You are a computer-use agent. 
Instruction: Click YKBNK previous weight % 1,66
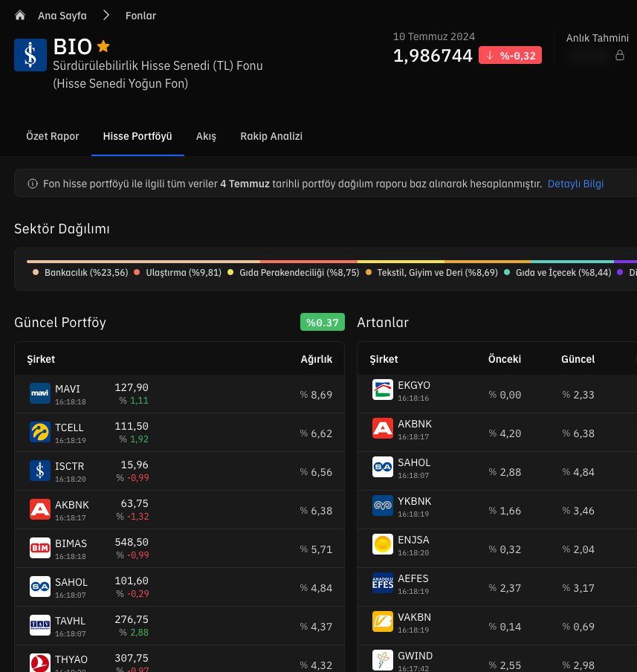point(505,511)
